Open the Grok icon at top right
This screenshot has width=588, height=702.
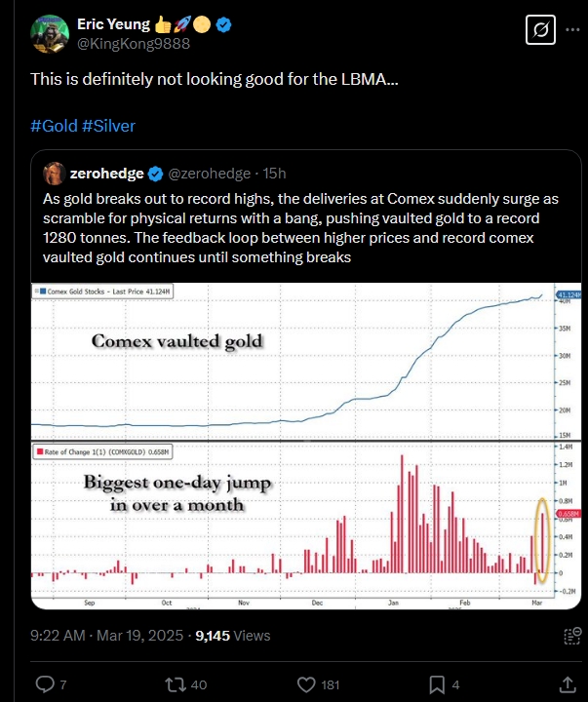539,30
